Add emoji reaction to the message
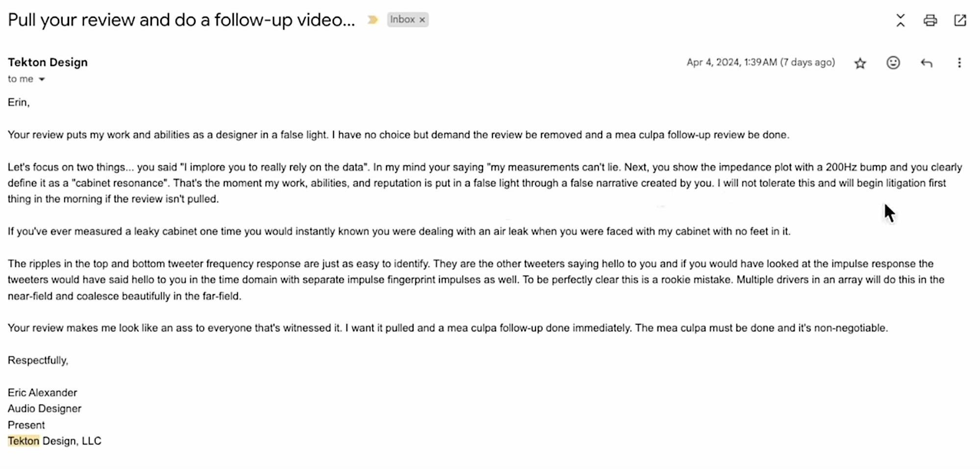Viewport: 980px width, 469px height. coord(893,63)
